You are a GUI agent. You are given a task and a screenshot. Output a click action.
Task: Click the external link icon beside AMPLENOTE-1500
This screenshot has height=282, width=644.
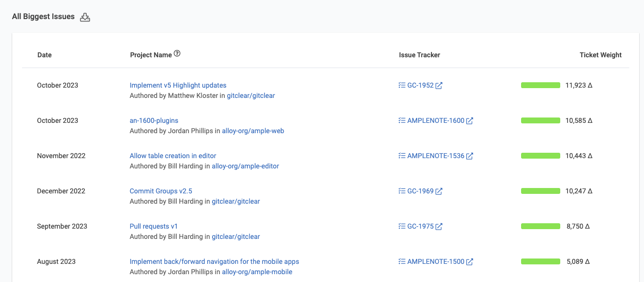coord(470,262)
